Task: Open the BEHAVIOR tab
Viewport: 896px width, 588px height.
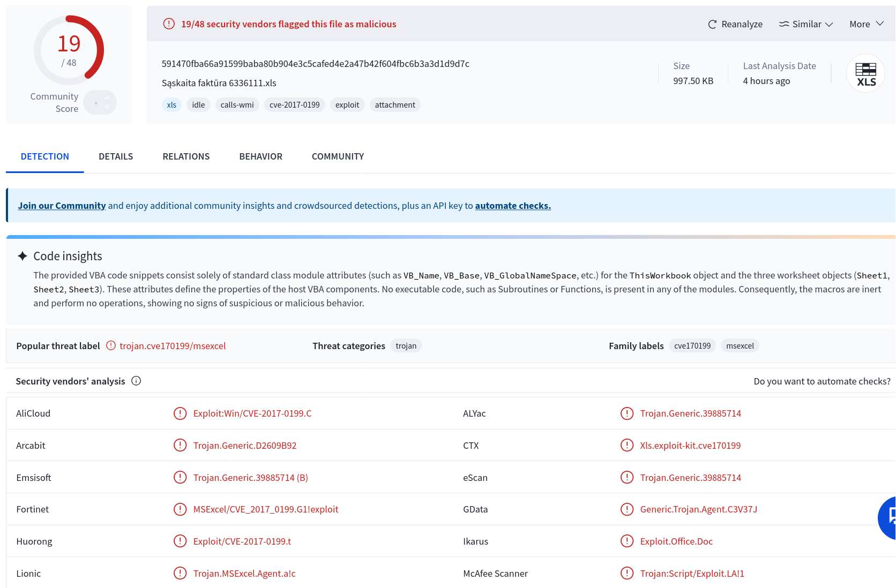Action: (x=261, y=156)
